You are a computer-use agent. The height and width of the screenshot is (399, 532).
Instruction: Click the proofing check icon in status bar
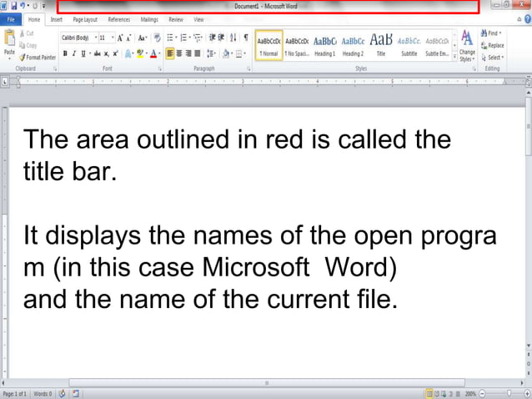pyautogui.click(x=62, y=393)
